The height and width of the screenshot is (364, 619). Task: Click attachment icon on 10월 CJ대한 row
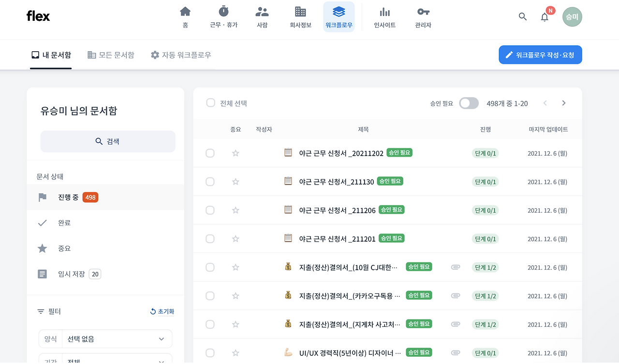456,267
